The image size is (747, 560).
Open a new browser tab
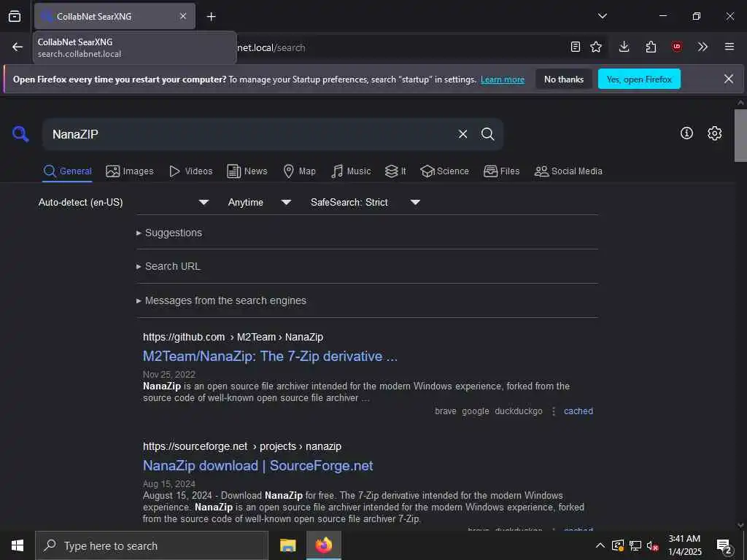211,17
